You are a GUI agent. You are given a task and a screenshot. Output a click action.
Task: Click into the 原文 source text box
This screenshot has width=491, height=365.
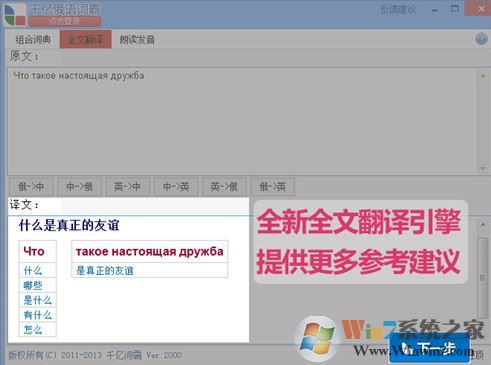coord(243,121)
